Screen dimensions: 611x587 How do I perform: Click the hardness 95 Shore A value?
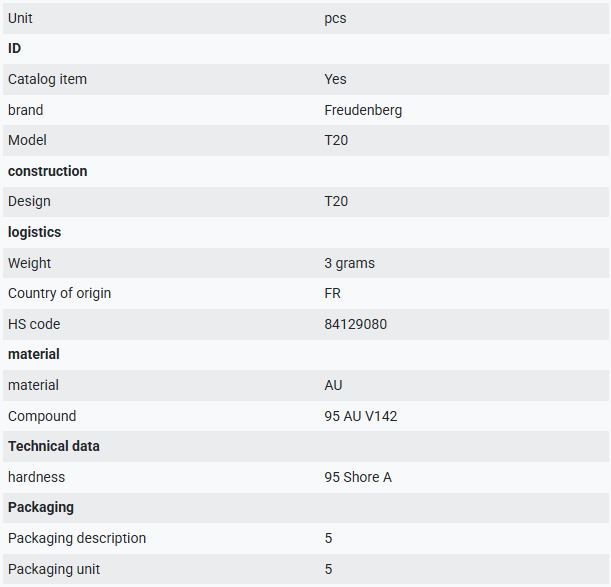(358, 477)
